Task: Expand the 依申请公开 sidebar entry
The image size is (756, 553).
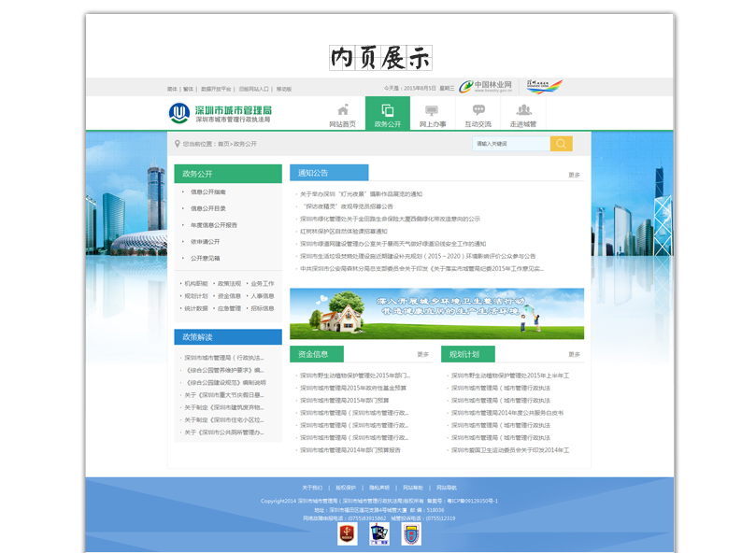Action: (206, 241)
